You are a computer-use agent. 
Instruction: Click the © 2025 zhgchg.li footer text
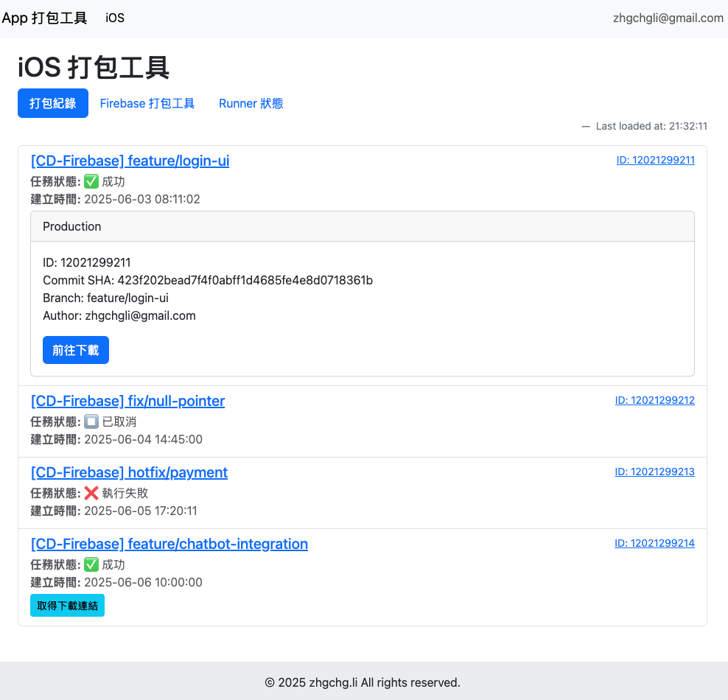(363, 682)
